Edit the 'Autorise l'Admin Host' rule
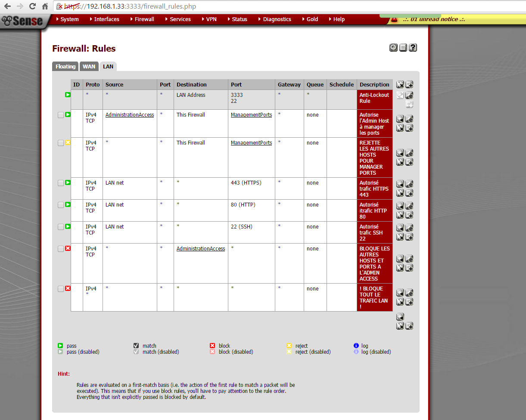The width and height of the screenshot is (526, 420). click(409, 119)
